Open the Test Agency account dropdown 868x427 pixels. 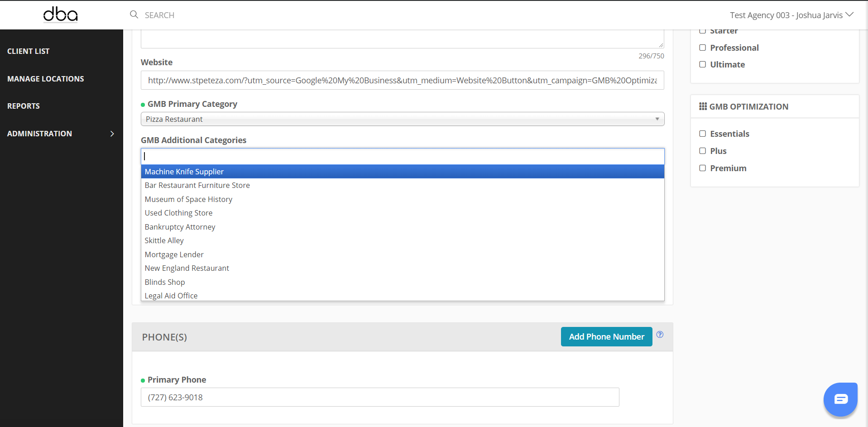[791, 15]
